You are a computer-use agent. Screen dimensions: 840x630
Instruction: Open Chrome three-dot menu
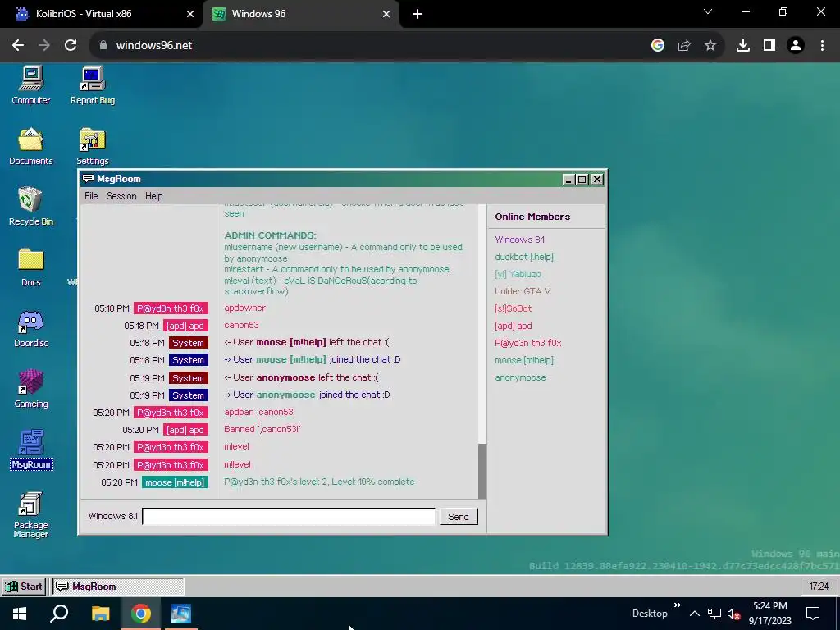(x=822, y=46)
